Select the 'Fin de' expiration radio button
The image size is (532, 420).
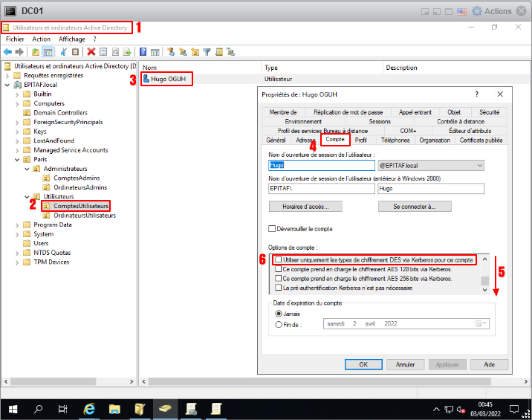(x=279, y=324)
